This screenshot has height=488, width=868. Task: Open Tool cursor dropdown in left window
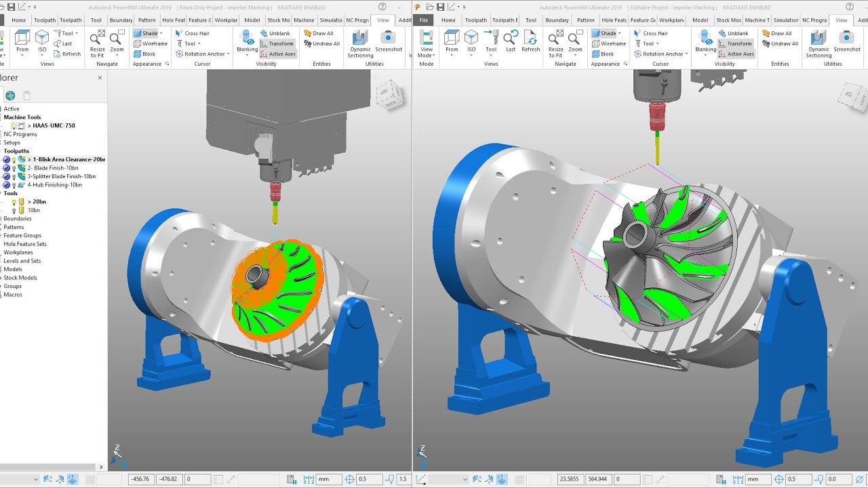click(x=198, y=43)
